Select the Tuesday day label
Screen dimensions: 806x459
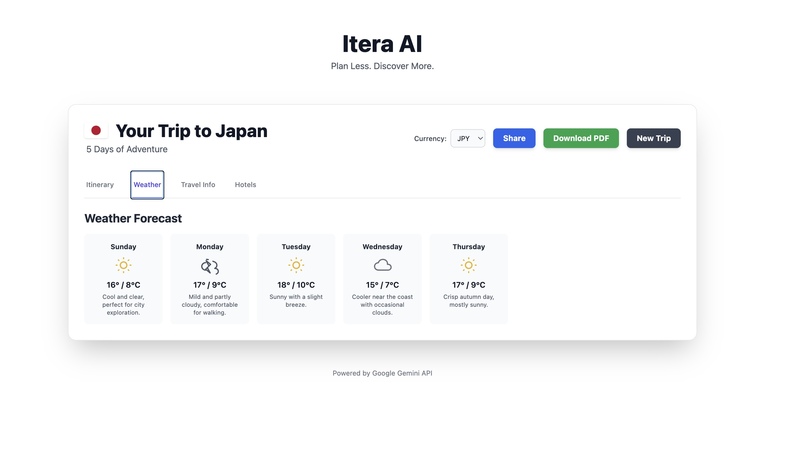(x=296, y=247)
